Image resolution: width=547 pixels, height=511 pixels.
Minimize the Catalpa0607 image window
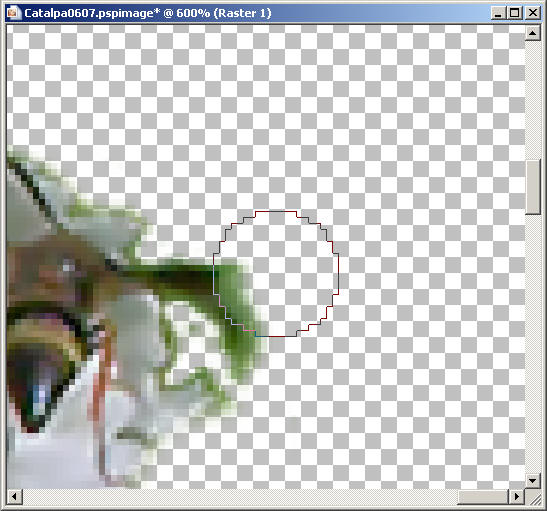[x=498, y=13]
